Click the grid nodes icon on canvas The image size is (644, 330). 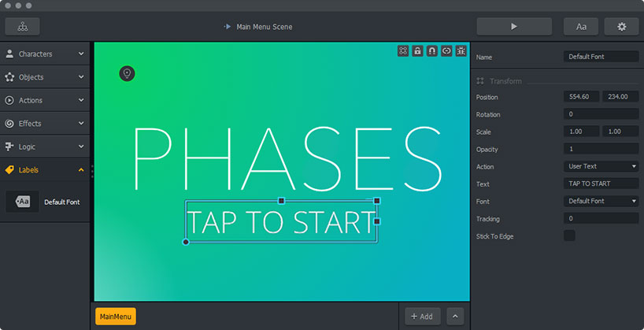tap(403, 51)
